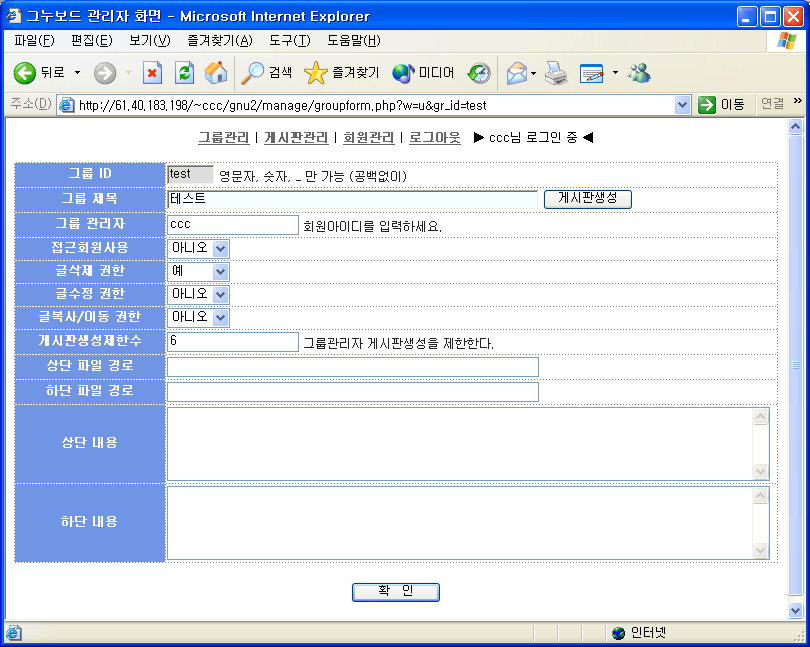Refresh the page with the toolbar icon

(184, 73)
